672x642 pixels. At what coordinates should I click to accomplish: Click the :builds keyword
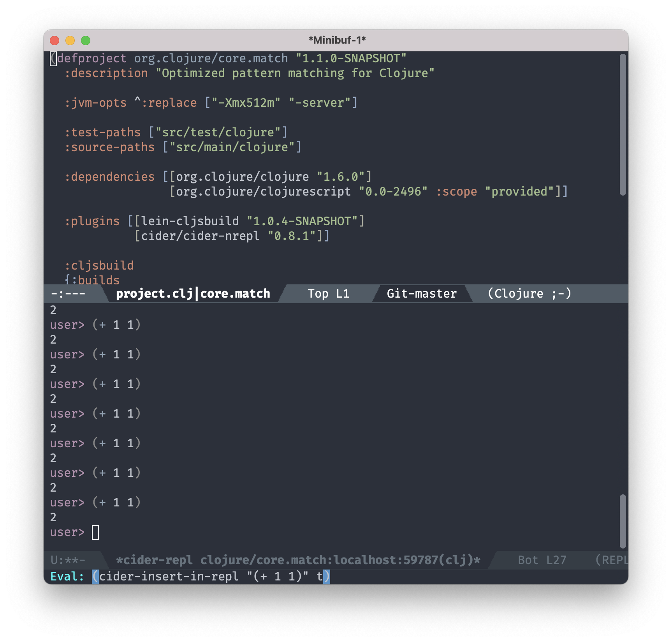point(96,280)
